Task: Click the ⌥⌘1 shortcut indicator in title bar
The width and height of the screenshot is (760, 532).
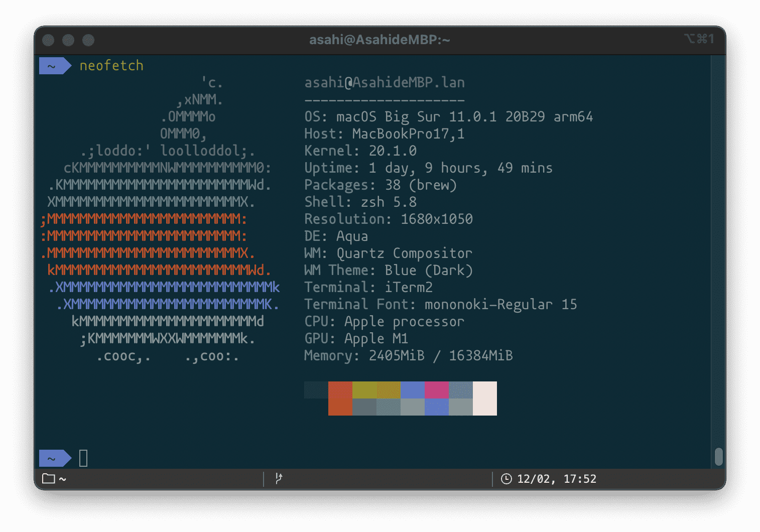Action: [x=699, y=39]
